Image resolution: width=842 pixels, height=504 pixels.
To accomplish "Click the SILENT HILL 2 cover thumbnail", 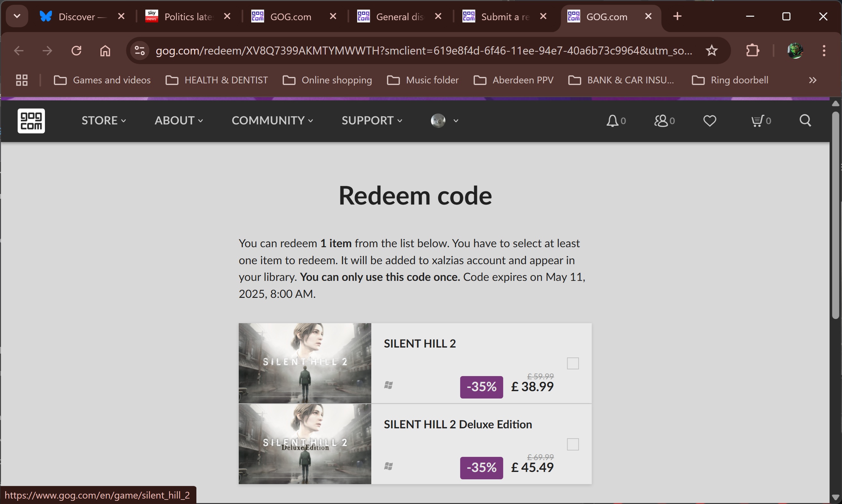I will click(305, 363).
